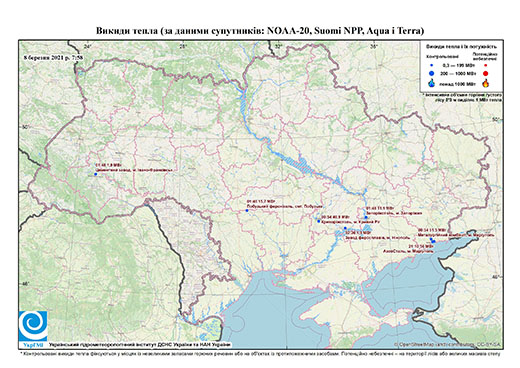520x368 pixels.
Task: Select the Nikopol ferroalloy plant marker
Action: coord(345,228)
